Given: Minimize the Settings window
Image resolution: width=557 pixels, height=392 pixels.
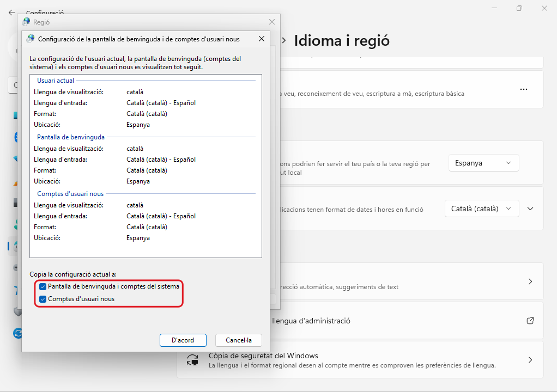Looking at the screenshot, I should click(494, 8).
